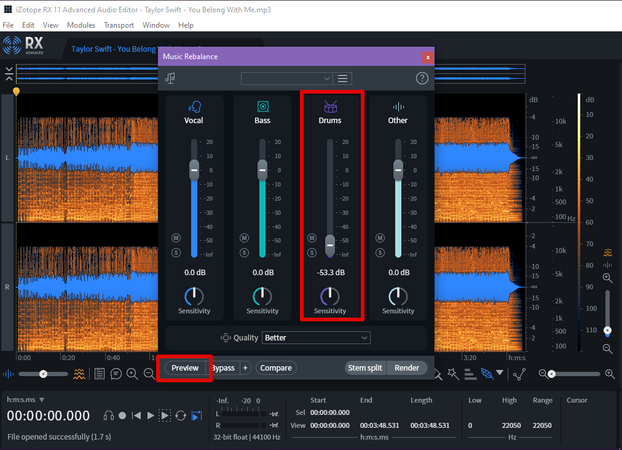The height and width of the screenshot is (450, 622).
Task: Click the comment bubble marker icon
Action: (116, 374)
